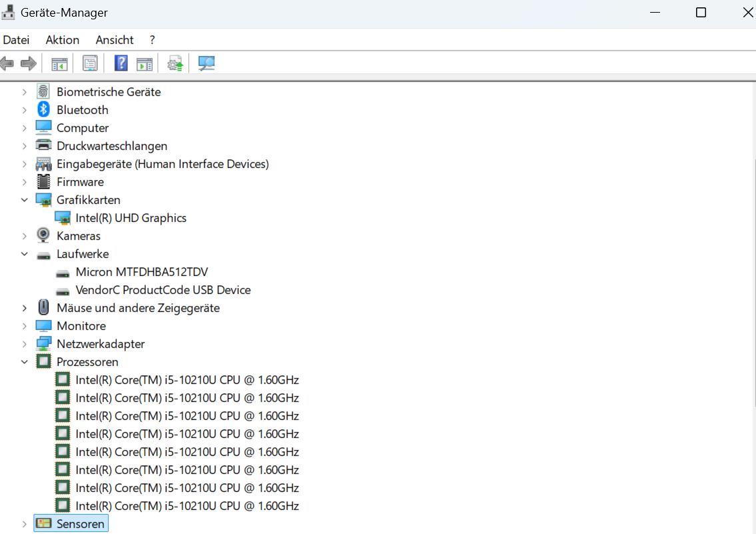Click the Eingabegeräte category icon
Screen dimensions: 756x534
[x=43, y=164]
